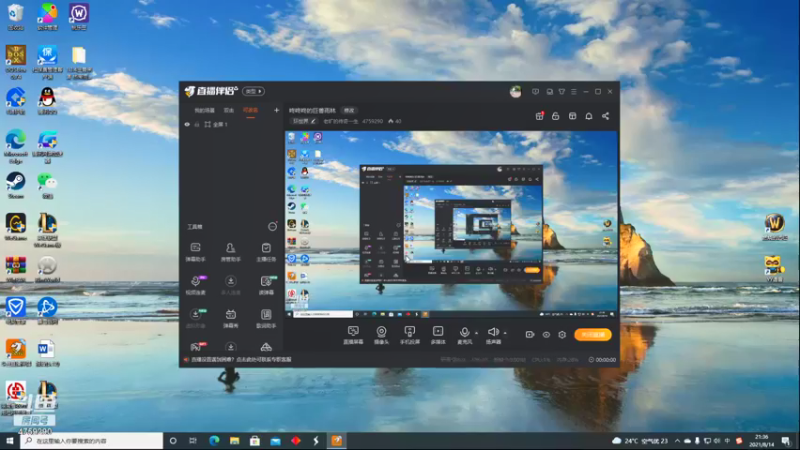
Task: Click the record video icon near start button
Action: tap(530, 335)
